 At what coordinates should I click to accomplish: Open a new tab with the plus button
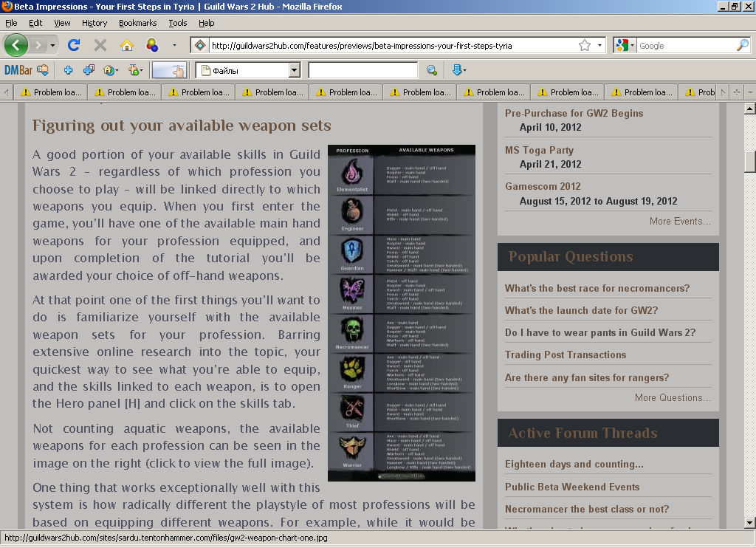tap(736, 92)
